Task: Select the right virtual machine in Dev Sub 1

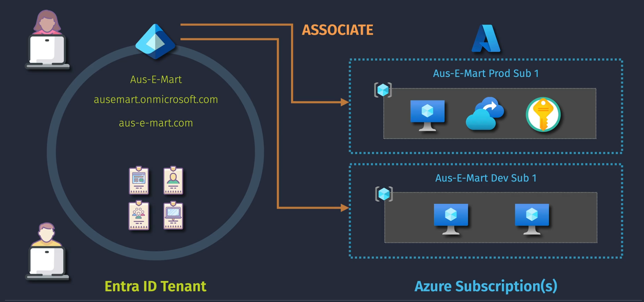Action: coord(532,219)
